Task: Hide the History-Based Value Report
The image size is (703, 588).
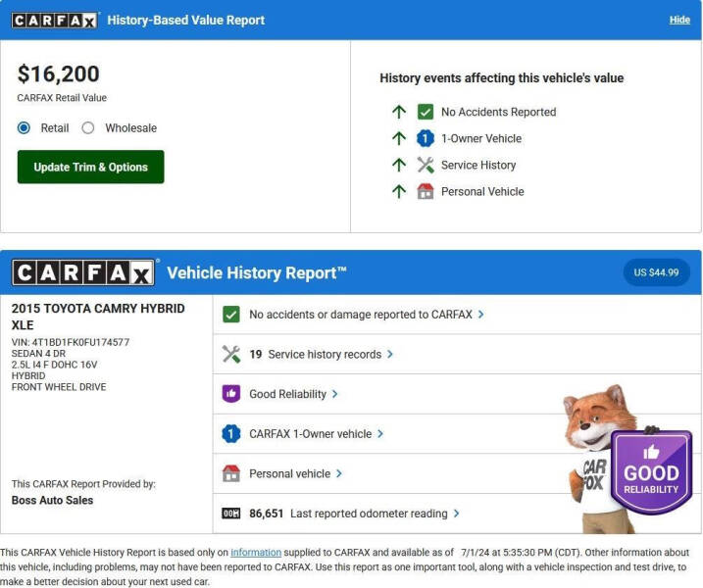Action: (x=679, y=20)
